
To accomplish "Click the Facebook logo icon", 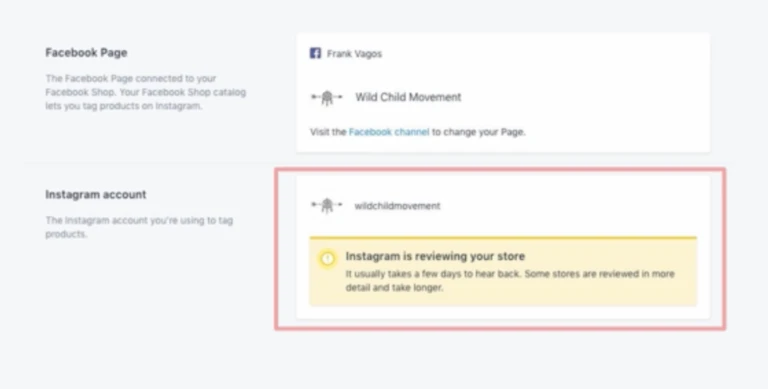I will click(315, 53).
